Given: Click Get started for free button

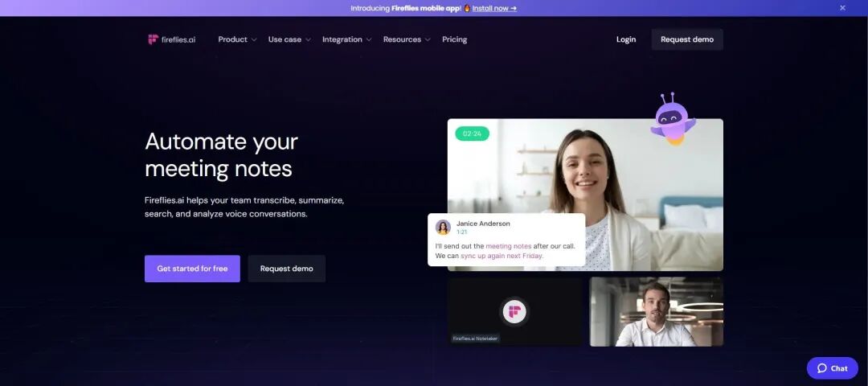Looking at the screenshot, I should click(x=192, y=269).
